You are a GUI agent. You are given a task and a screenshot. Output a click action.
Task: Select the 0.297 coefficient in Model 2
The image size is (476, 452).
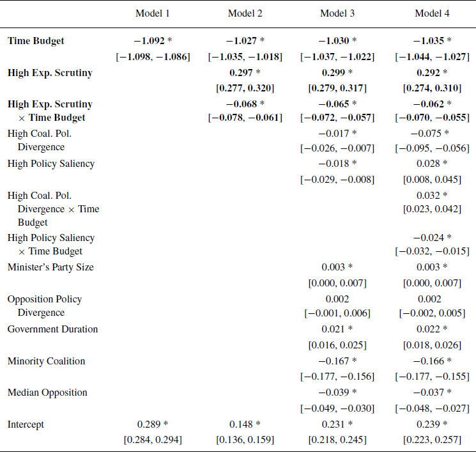point(241,73)
